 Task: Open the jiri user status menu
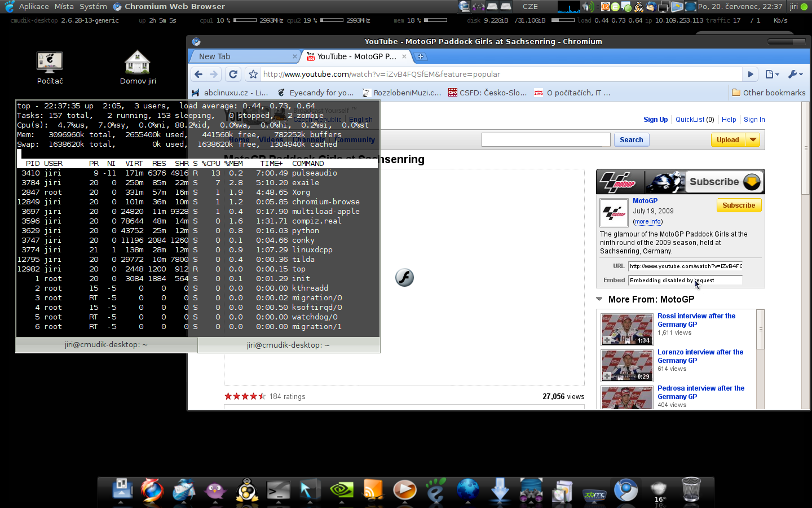pos(799,6)
